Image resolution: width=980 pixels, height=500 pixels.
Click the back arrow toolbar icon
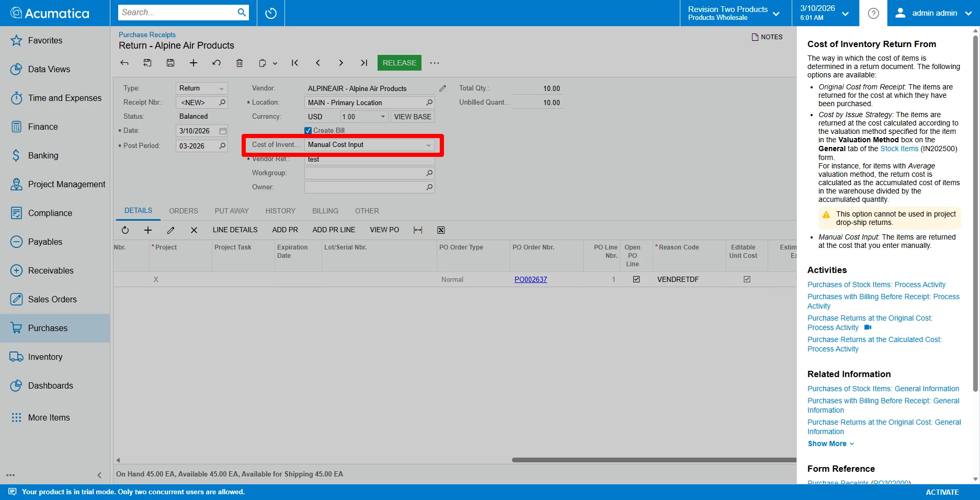coord(124,63)
